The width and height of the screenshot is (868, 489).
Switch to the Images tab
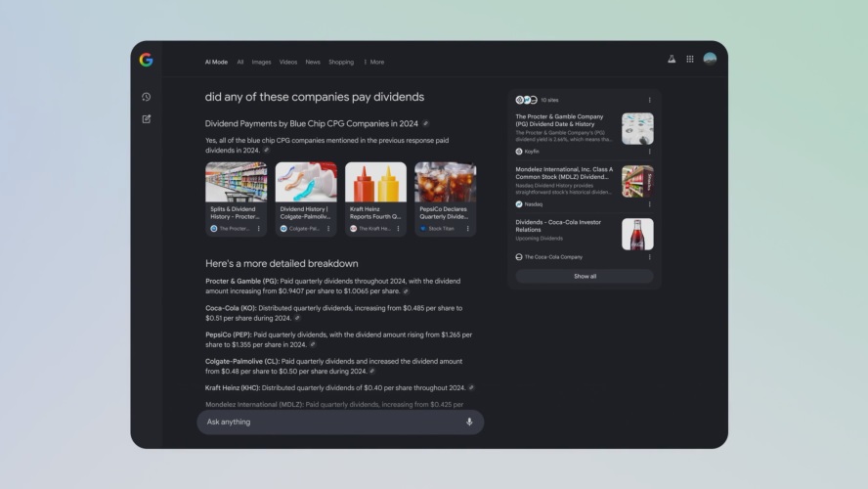coord(261,62)
